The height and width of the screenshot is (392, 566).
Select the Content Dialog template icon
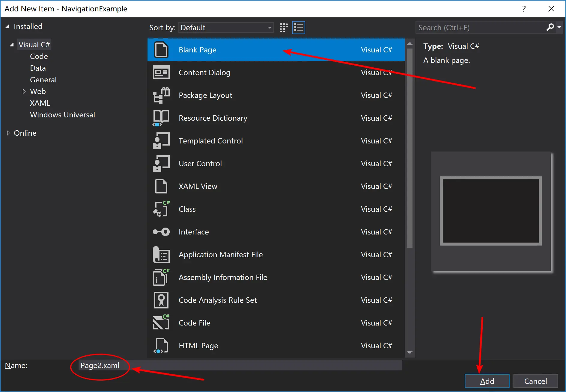click(161, 72)
